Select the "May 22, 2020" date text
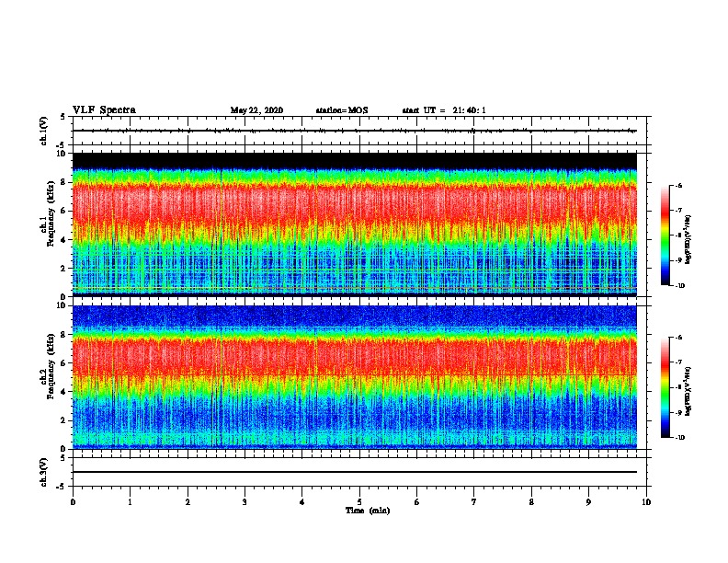The image size is (728, 563). 256,110
